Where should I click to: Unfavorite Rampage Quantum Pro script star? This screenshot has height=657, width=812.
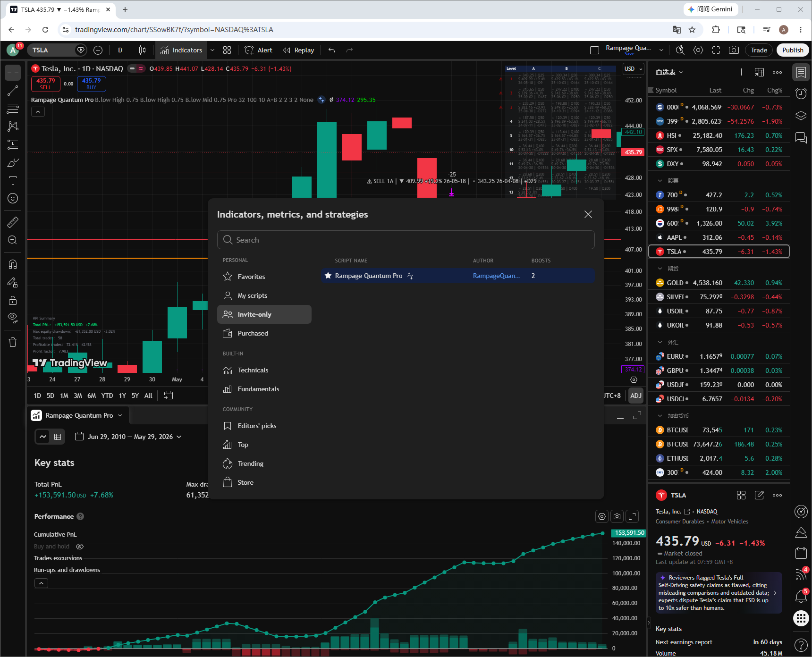pyautogui.click(x=328, y=276)
